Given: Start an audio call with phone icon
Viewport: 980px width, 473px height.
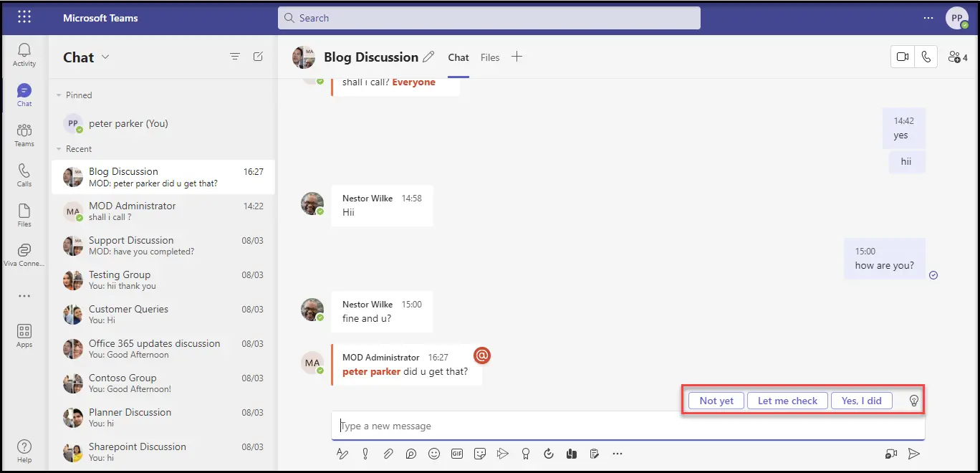Looking at the screenshot, I should point(926,57).
